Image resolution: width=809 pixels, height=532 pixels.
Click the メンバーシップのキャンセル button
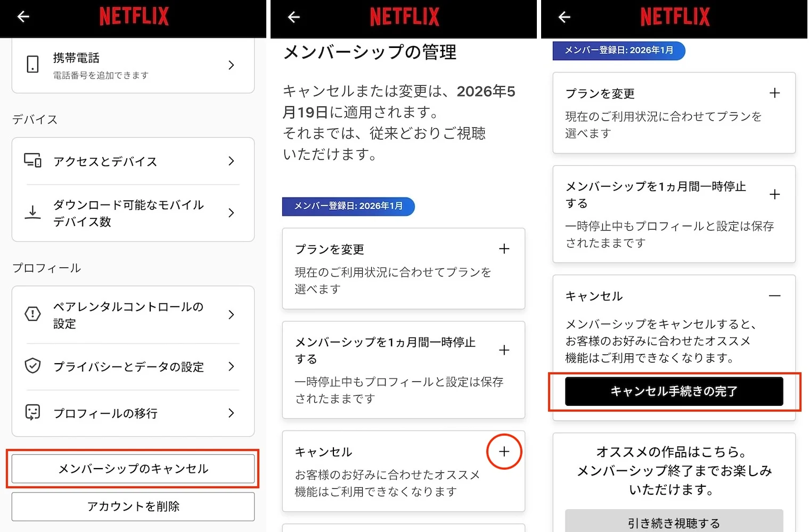pos(133,469)
